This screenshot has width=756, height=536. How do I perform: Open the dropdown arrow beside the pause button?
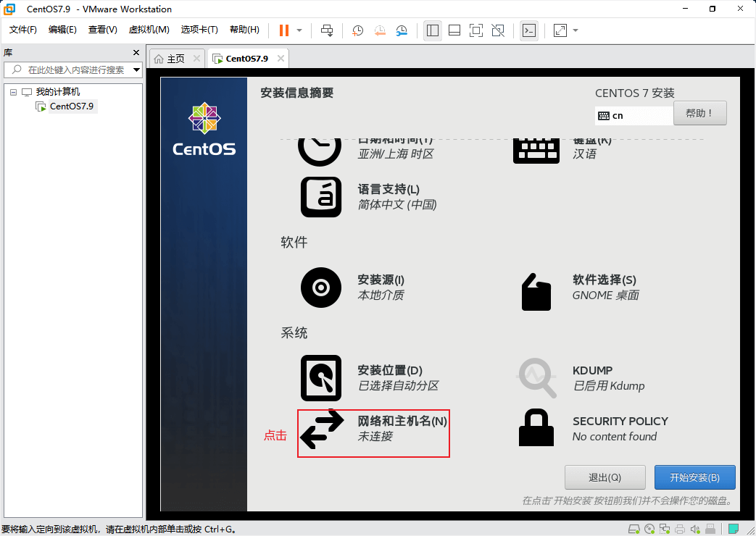pos(299,30)
